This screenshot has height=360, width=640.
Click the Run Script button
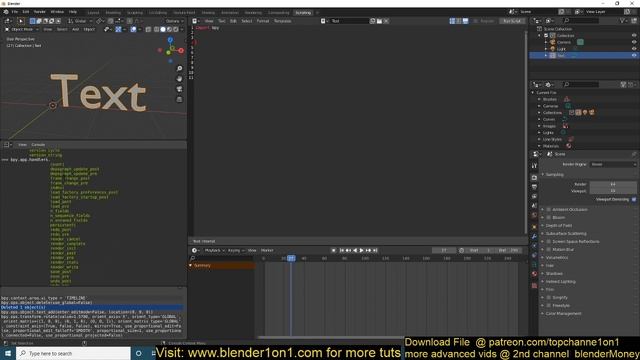pyautogui.click(x=512, y=21)
